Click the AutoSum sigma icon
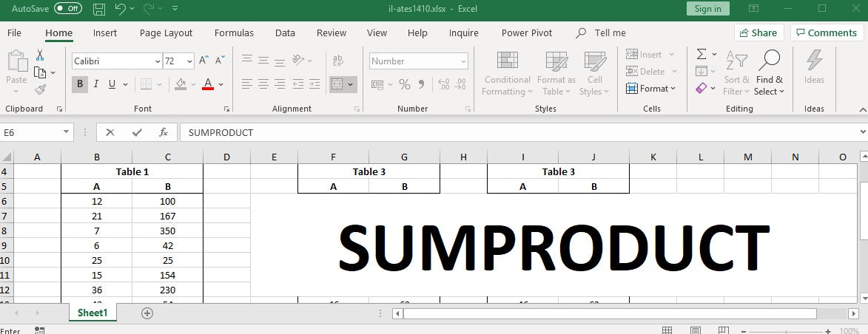This screenshot has height=334, width=868. click(x=701, y=55)
